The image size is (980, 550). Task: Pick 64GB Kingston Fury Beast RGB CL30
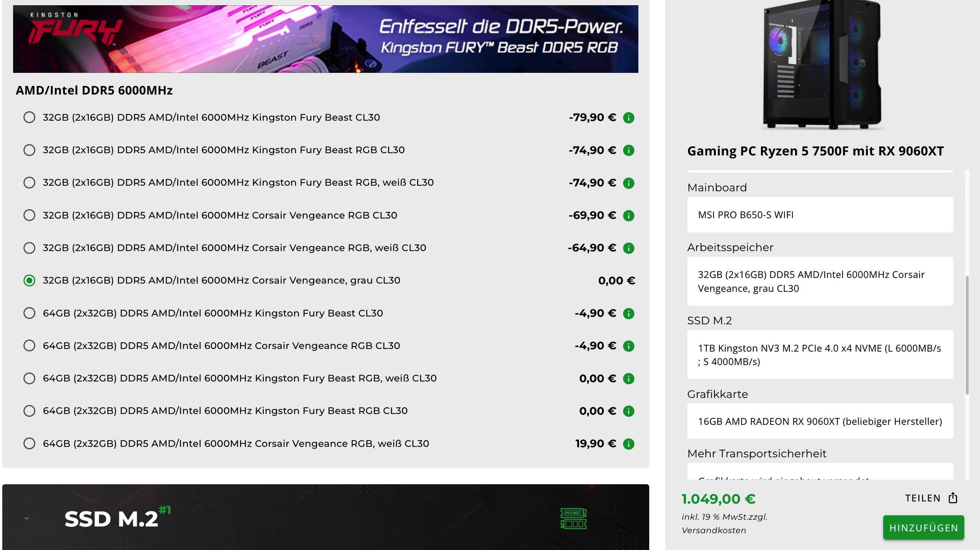pyautogui.click(x=29, y=411)
